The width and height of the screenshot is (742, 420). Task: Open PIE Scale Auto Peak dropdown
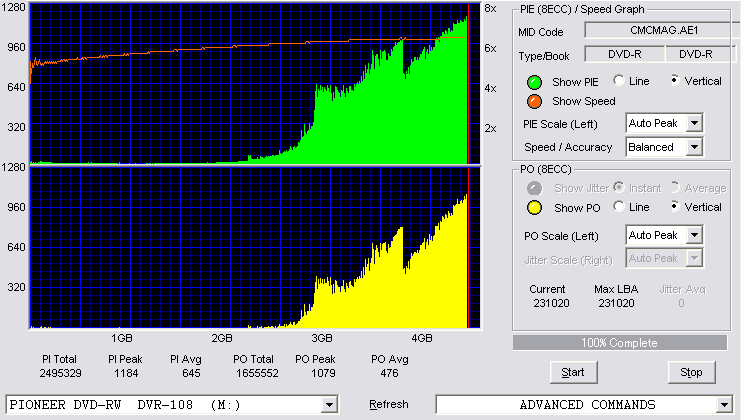tap(694, 123)
